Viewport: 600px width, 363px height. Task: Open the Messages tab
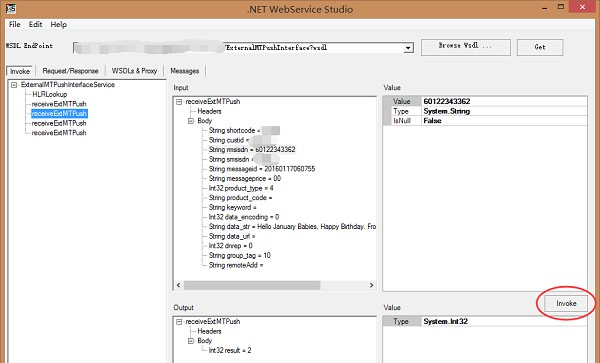tap(185, 71)
